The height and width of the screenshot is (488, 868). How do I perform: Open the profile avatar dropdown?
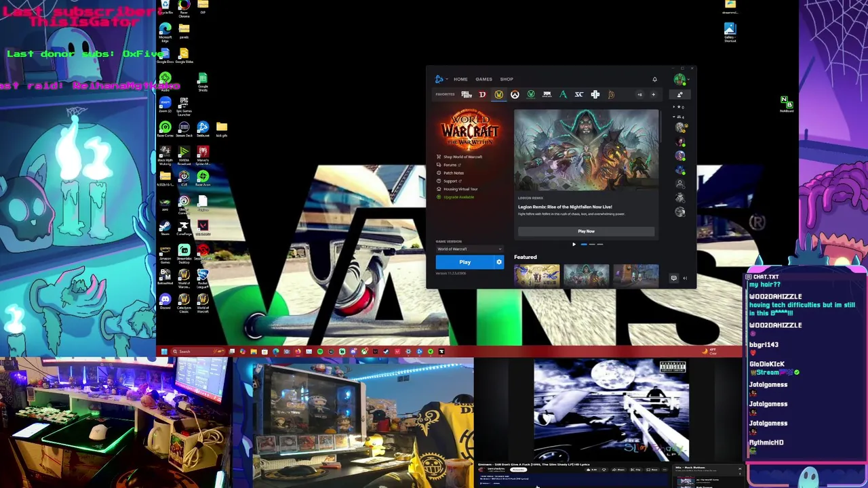point(683,79)
